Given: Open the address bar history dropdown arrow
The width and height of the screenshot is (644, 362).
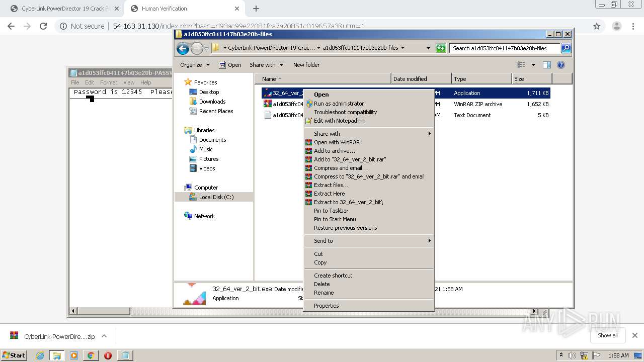Looking at the screenshot, I should pos(428,48).
